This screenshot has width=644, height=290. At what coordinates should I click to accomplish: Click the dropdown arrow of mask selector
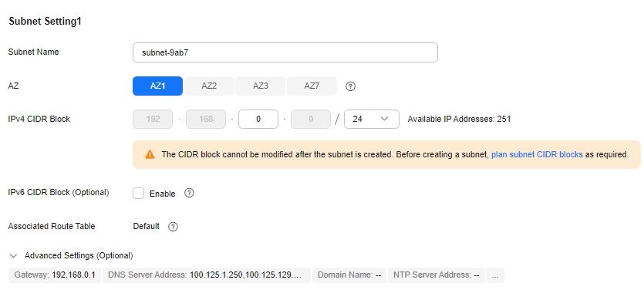tap(384, 119)
